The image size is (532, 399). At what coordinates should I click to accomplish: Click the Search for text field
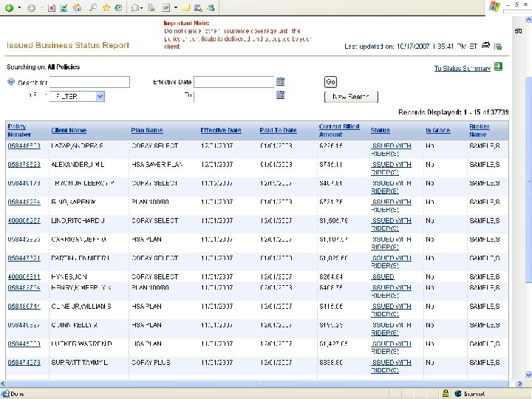click(x=90, y=82)
